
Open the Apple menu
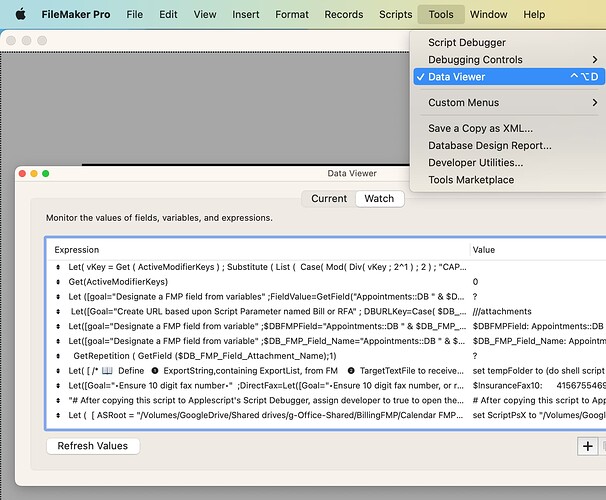click(x=20, y=15)
